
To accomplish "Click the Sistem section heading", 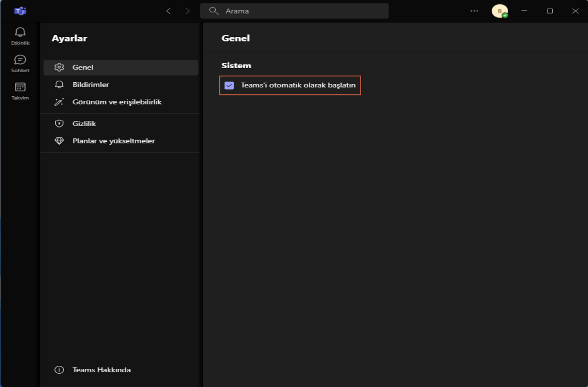I will 236,65.
